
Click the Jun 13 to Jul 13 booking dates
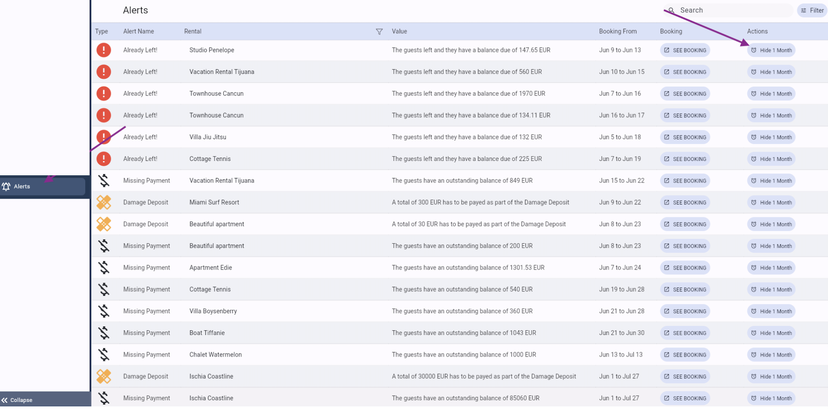pos(621,355)
